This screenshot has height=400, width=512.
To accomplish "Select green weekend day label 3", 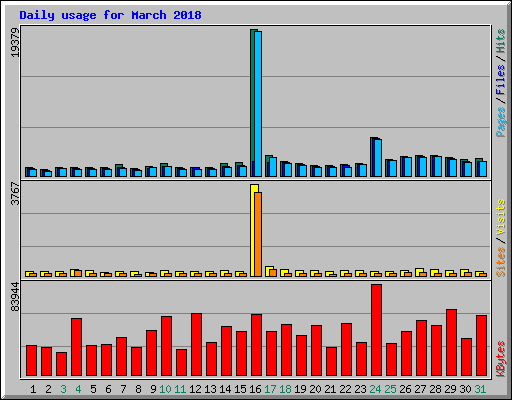I will (63, 389).
